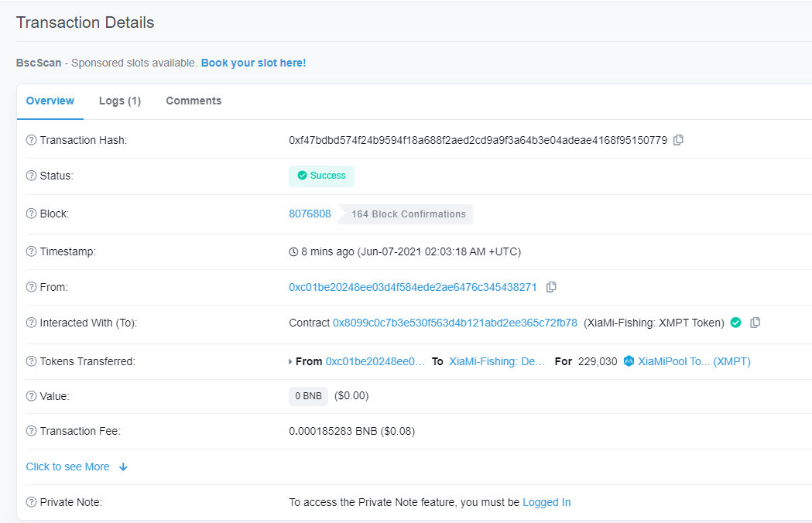Follow the Logged In link
Screen dimensions: 812x523
point(546,502)
